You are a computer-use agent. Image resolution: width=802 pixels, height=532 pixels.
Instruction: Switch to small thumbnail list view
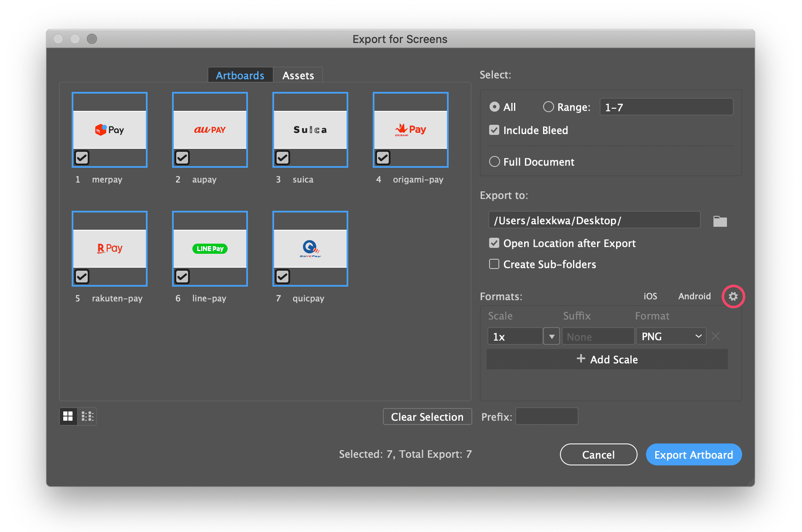[87, 416]
